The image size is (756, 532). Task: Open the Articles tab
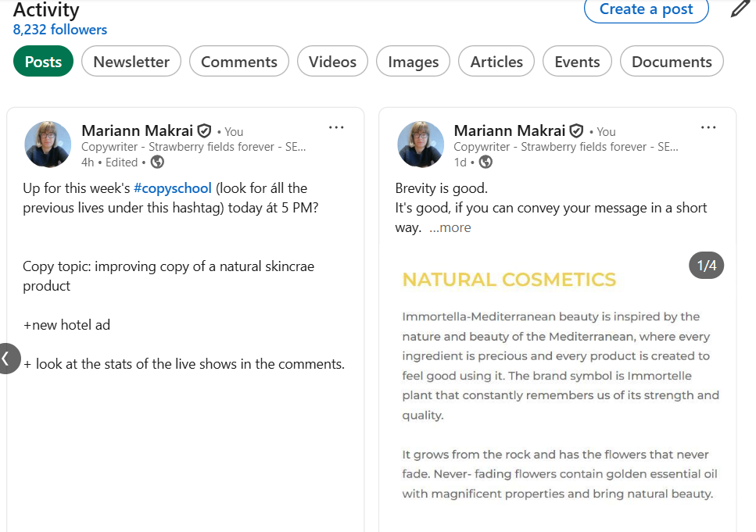tap(496, 61)
